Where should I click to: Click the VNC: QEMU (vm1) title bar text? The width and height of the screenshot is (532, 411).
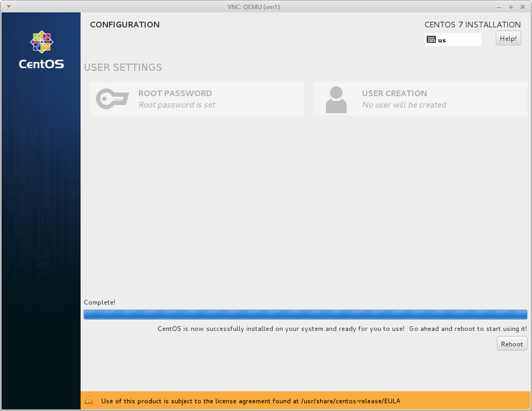254,7
